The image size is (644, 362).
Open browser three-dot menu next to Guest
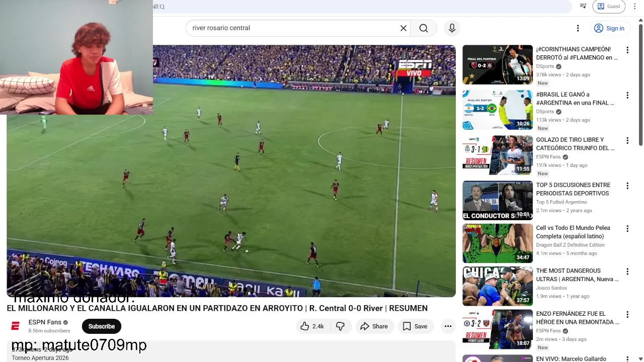(634, 6)
